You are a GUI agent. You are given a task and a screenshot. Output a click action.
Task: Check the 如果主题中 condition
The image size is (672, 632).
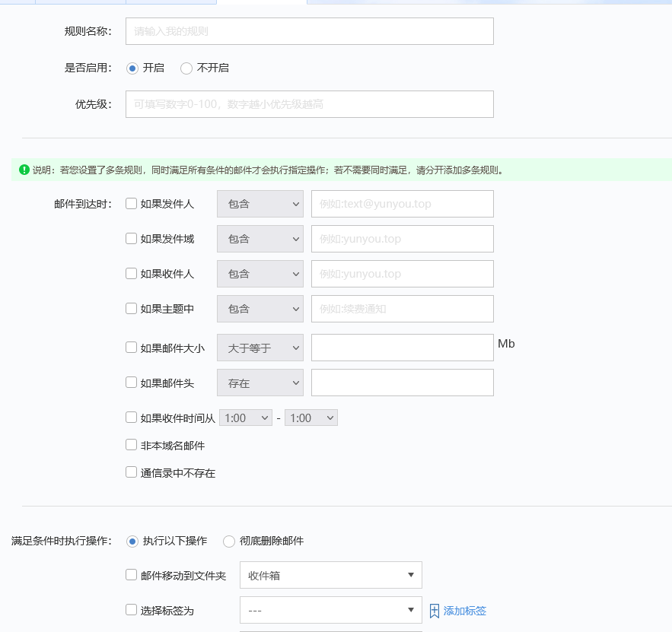[131, 309]
